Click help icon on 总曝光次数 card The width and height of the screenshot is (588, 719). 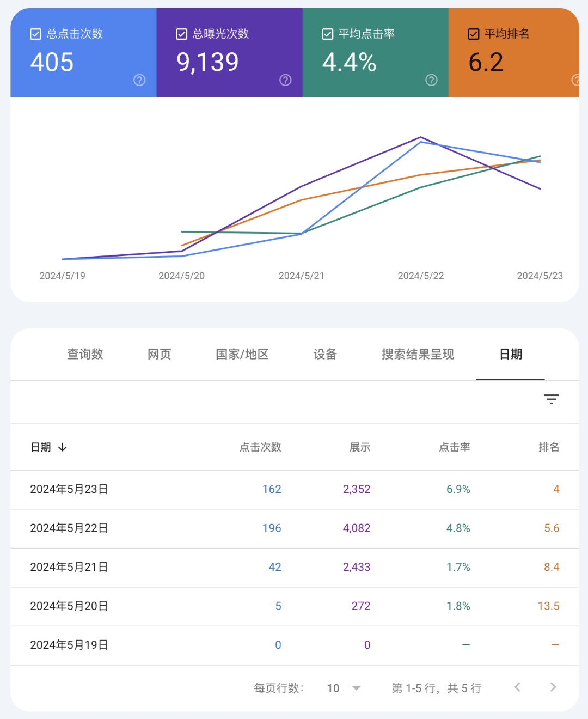click(285, 80)
